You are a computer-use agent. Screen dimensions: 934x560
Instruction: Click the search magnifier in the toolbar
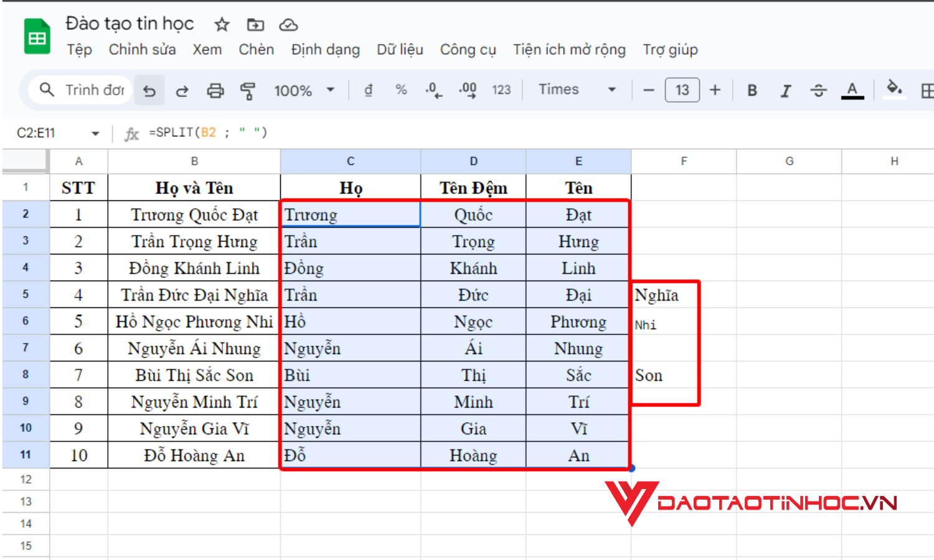tap(47, 90)
